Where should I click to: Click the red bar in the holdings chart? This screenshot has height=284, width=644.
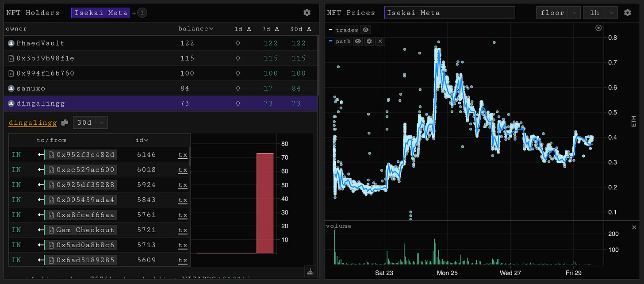[265, 203]
